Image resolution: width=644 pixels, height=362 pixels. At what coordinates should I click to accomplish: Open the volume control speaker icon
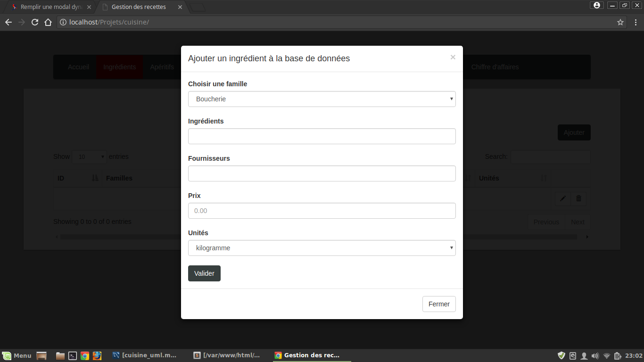tap(595, 356)
